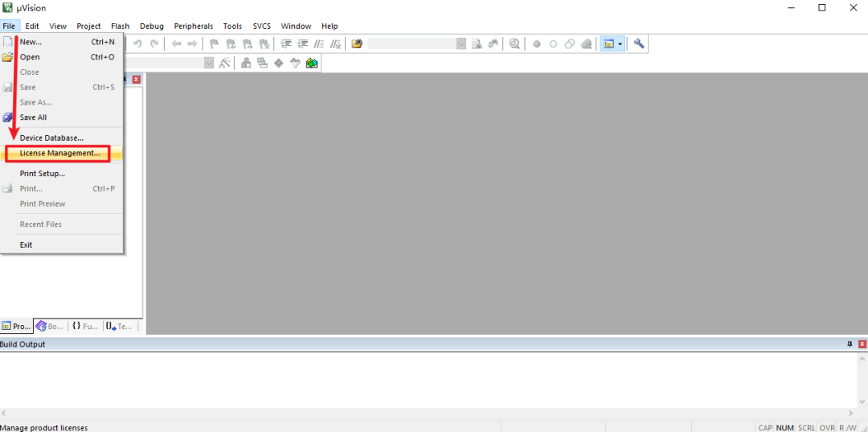
Task: Go to previous bookmark icon
Action: click(231, 43)
